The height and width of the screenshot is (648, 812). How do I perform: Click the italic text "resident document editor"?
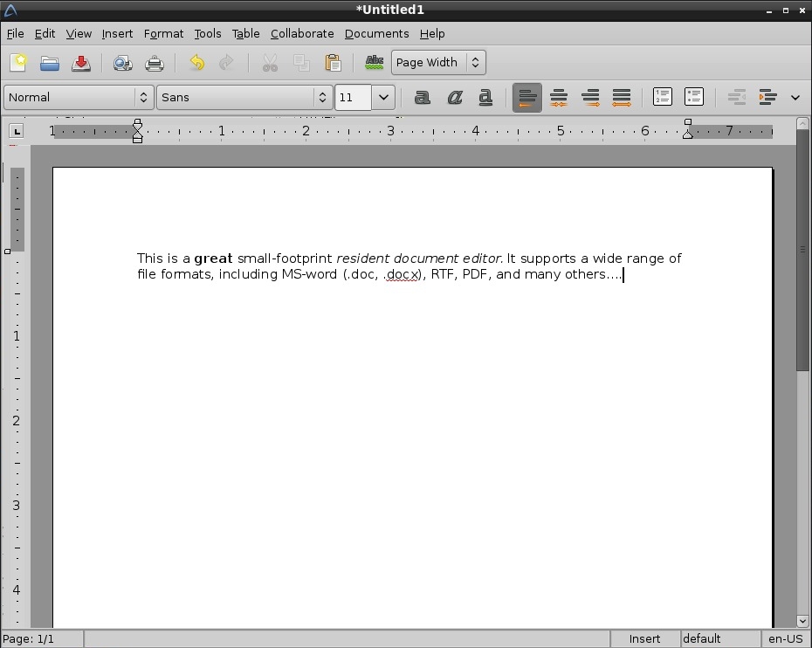coord(419,259)
